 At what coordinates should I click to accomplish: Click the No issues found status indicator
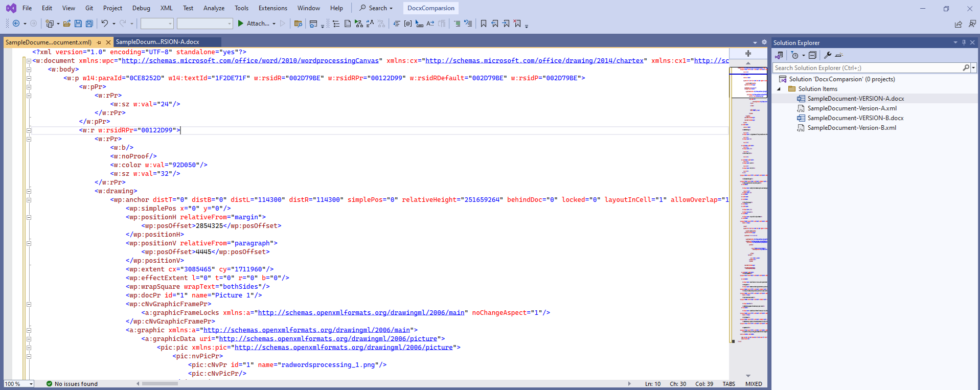pos(72,384)
